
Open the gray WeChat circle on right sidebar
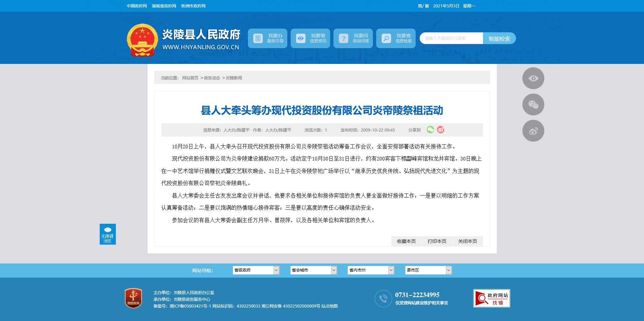[x=533, y=105]
